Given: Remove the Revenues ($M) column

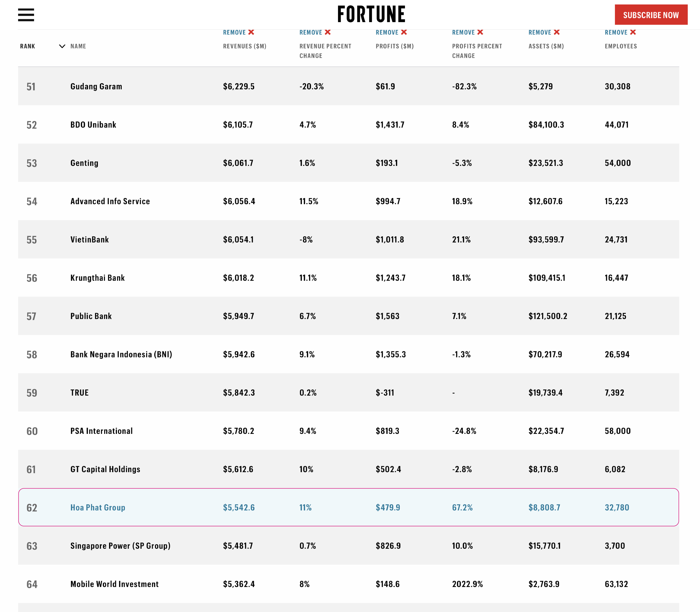Looking at the screenshot, I should (x=239, y=32).
